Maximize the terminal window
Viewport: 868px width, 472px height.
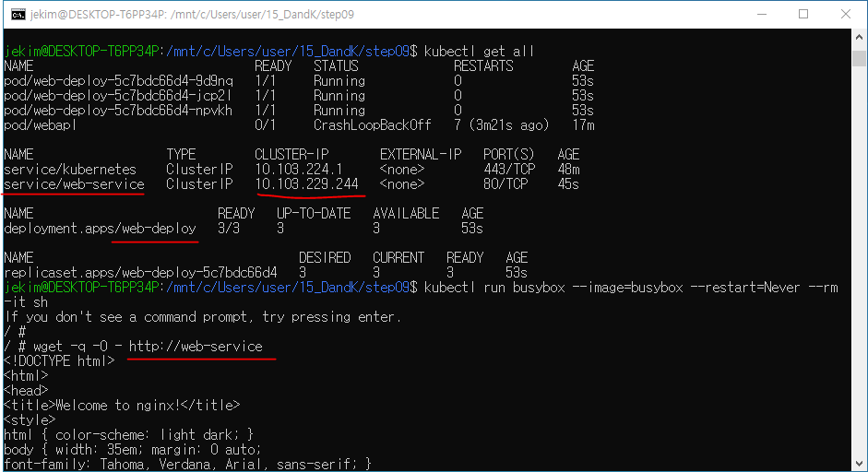(803, 15)
